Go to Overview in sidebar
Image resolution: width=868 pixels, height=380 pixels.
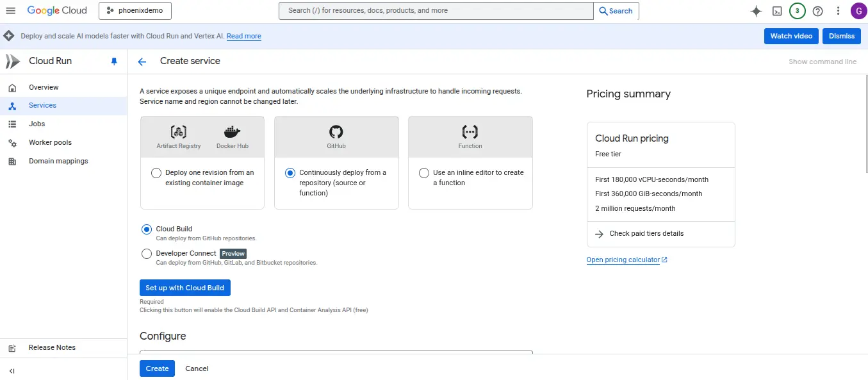tap(63, 88)
